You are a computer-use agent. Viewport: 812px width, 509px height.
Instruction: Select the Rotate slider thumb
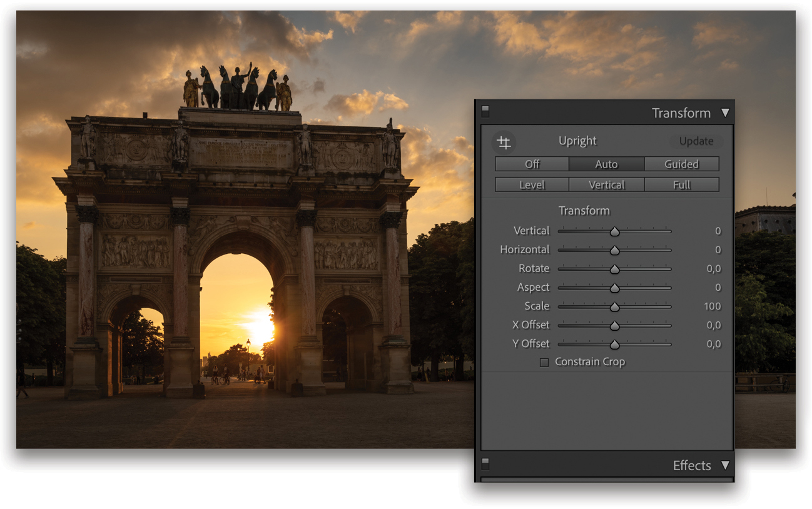614,268
